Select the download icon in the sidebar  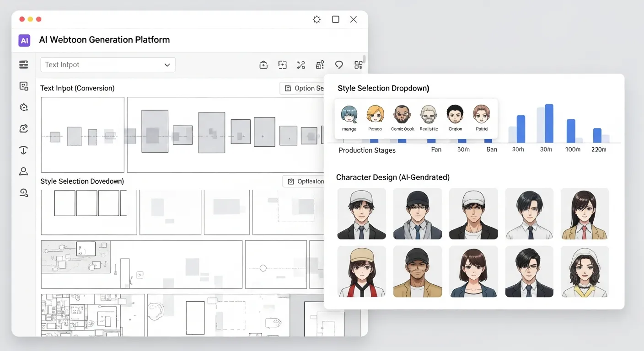click(24, 150)
